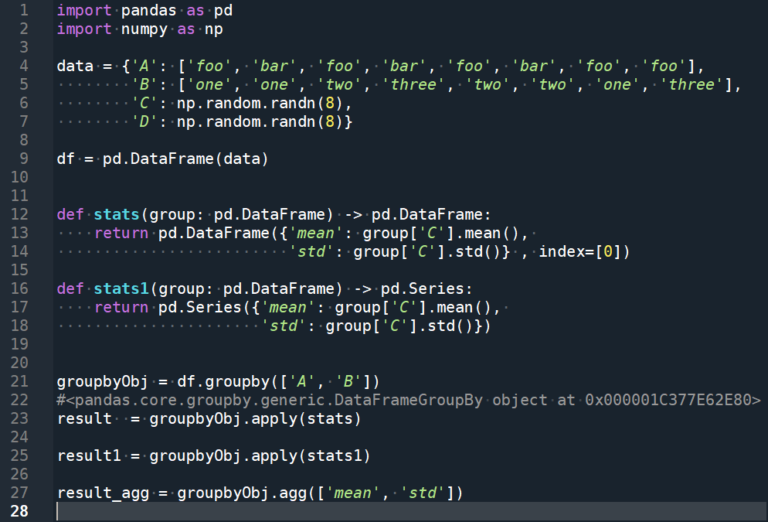Click the 'numpy' import word

pyautogui.click(x=144, y=29)
